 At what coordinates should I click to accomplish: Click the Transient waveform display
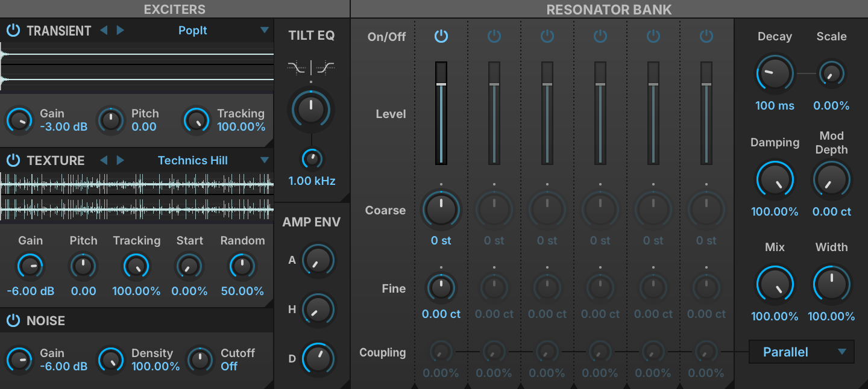click(137, 67)
